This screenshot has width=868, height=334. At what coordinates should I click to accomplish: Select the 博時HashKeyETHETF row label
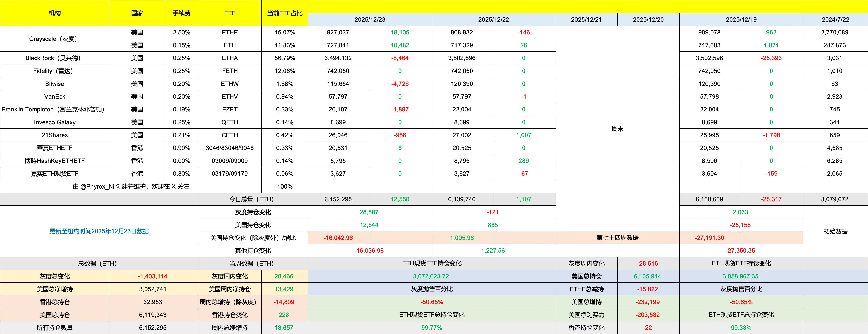pyautogui.click(x=55, y=161)
